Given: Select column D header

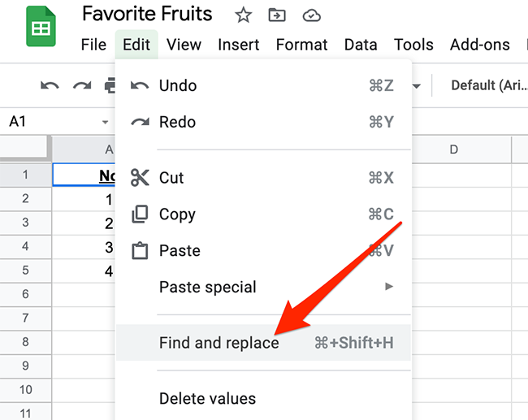Looking at the screenshot, I should [453, 149].
